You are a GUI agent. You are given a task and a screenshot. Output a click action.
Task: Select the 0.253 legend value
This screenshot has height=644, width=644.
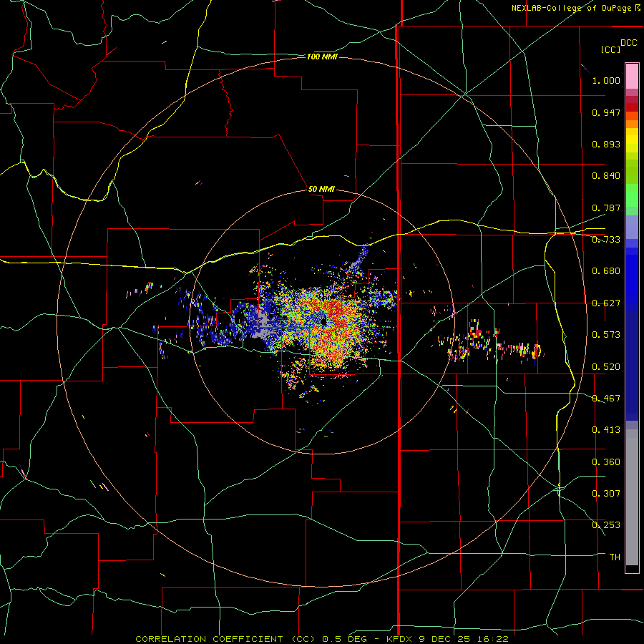[606, 525]
